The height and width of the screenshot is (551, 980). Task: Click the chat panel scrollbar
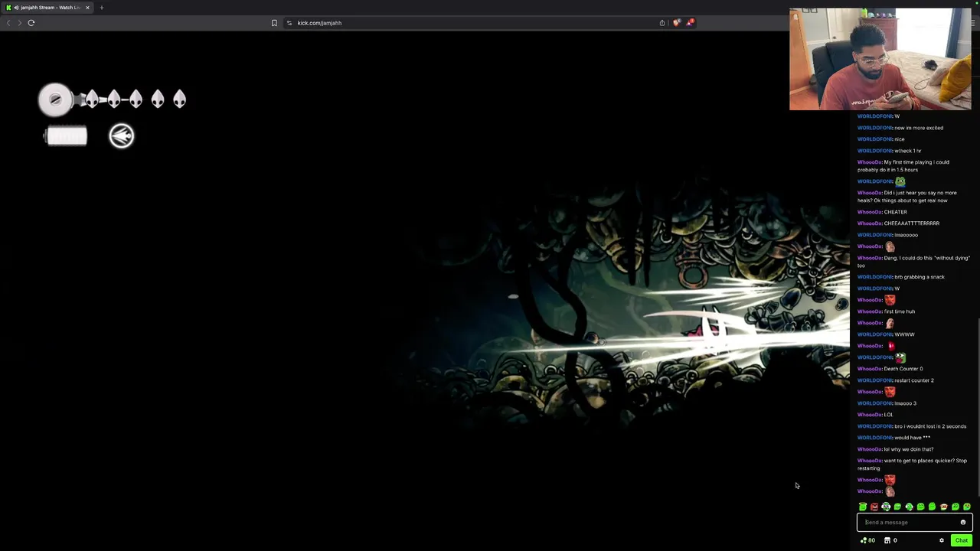point(978,406)
